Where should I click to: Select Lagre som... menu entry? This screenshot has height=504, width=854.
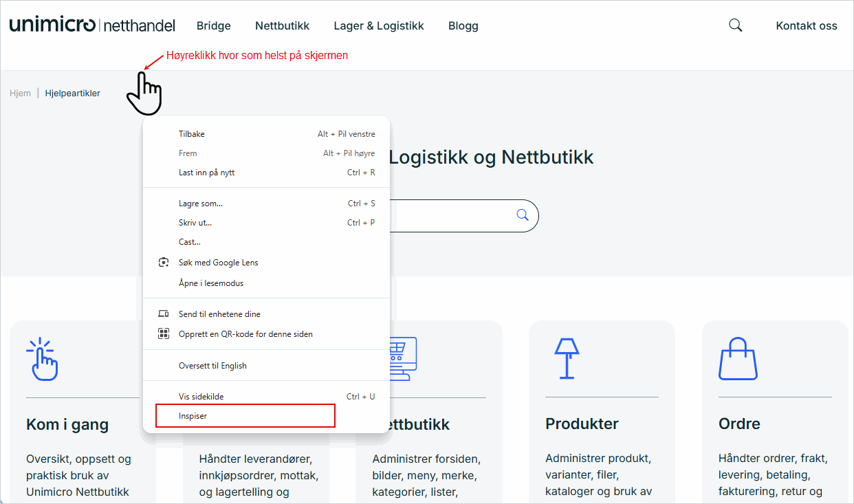pos(200,204)
